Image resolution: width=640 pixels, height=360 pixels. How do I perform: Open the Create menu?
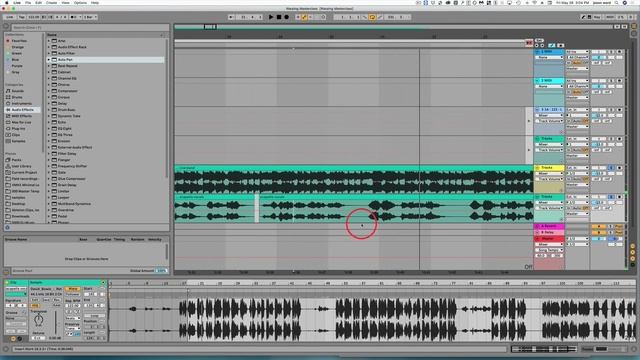tap(51, 2)
